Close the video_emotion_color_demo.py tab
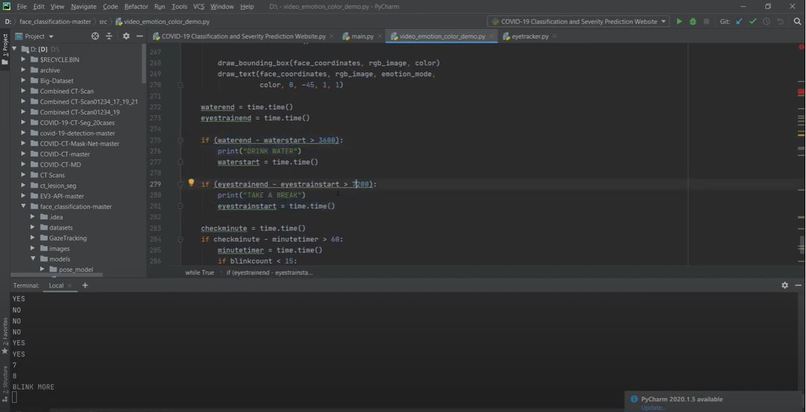The height and width of the screenshot is (412, 806). [492, 36]
